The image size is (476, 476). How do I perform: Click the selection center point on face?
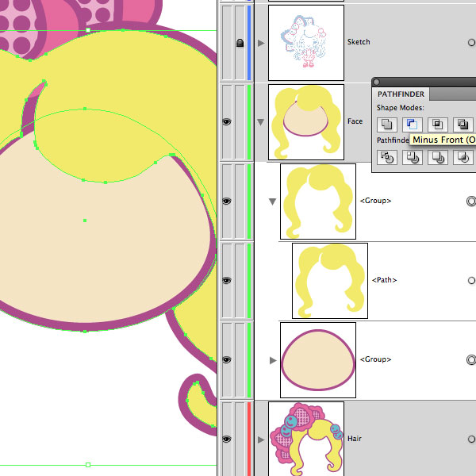point(85,221)
